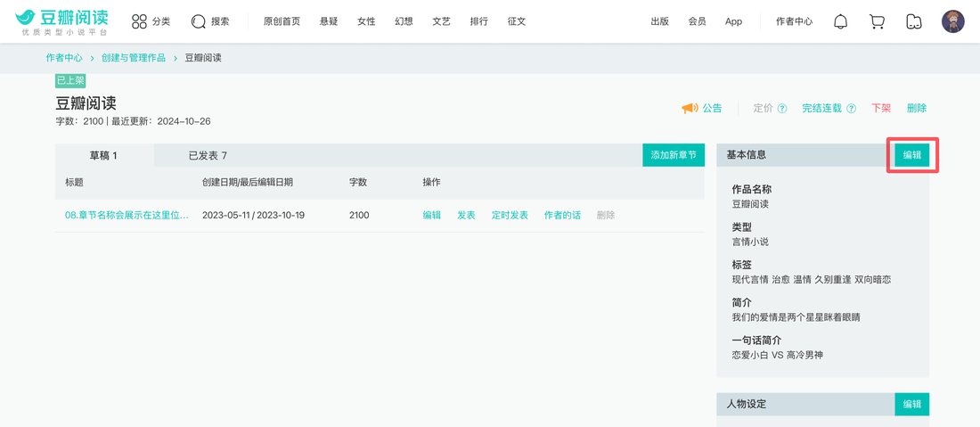The height and width of the screenshot is (427, 980).
Task: Click the 定价 pricing option
Action: 764,108
